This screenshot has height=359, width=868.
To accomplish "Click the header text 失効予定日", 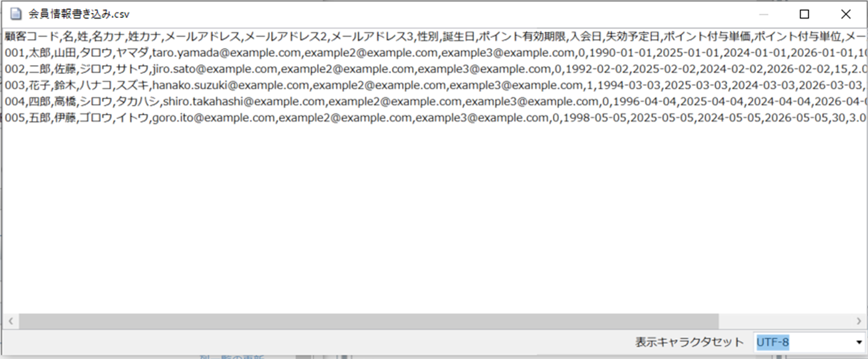I will click(632, 36).
